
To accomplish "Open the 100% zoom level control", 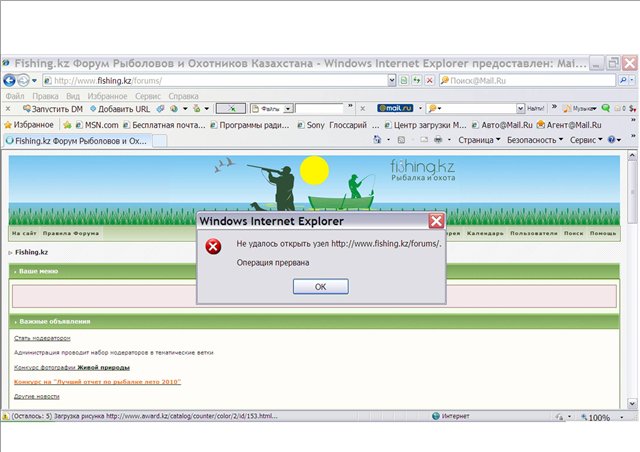I will 602,417.
